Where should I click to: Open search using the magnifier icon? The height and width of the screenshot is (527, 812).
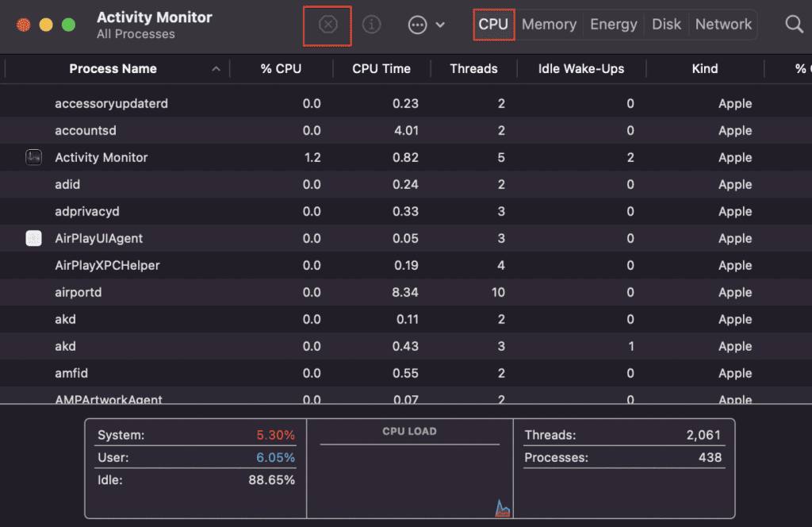tap(794, 25)
